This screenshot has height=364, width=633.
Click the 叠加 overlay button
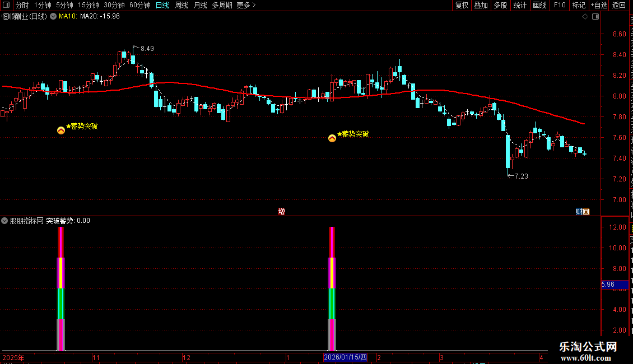click(481, 5)
